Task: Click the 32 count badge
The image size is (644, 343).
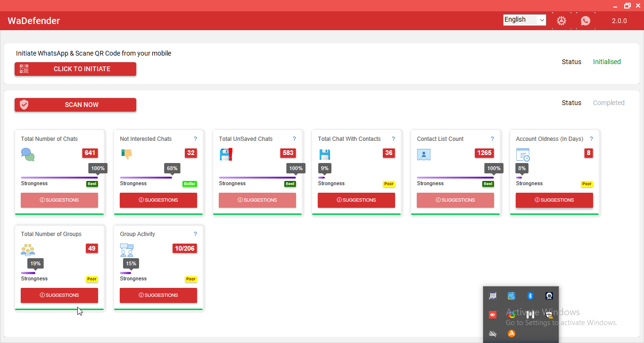Action: [x=191, y=153]
